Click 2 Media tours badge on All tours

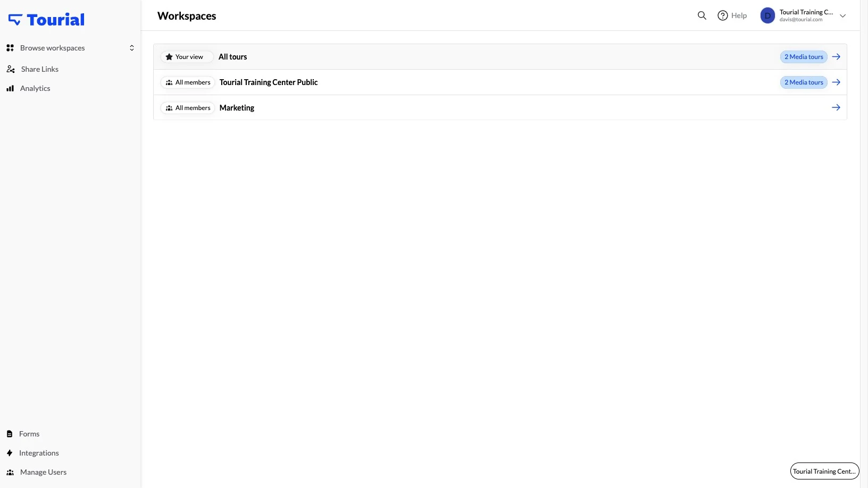click(x=804, y=57)
